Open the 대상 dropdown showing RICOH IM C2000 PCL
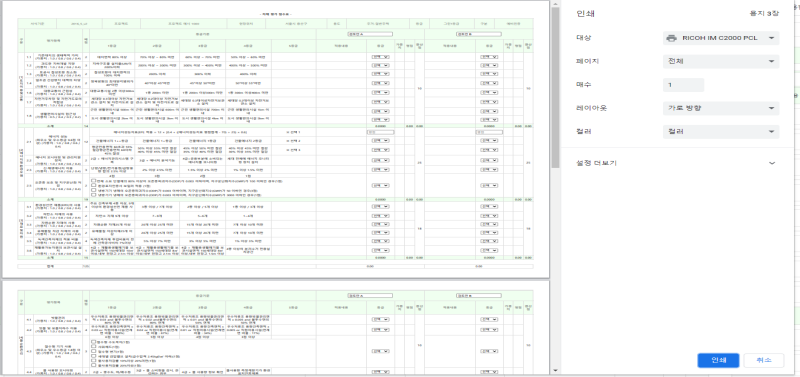The width and height of the screenshot is (800, 377). point(721,38)
